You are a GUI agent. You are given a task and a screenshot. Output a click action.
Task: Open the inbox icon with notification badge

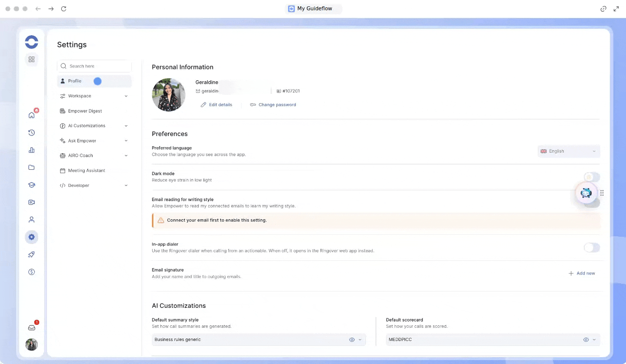[x=31, y=328]
